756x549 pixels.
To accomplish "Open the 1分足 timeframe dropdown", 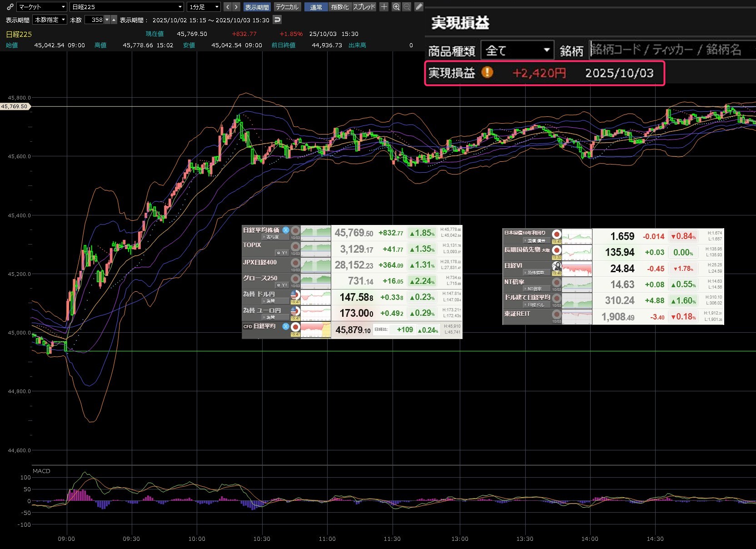I will [204, 7].
